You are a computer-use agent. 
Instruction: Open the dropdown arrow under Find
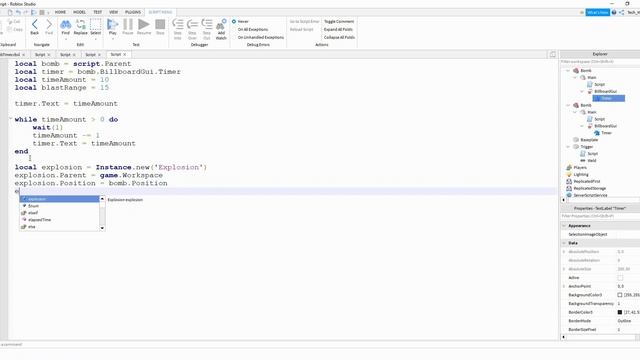(x=65, y=39)
